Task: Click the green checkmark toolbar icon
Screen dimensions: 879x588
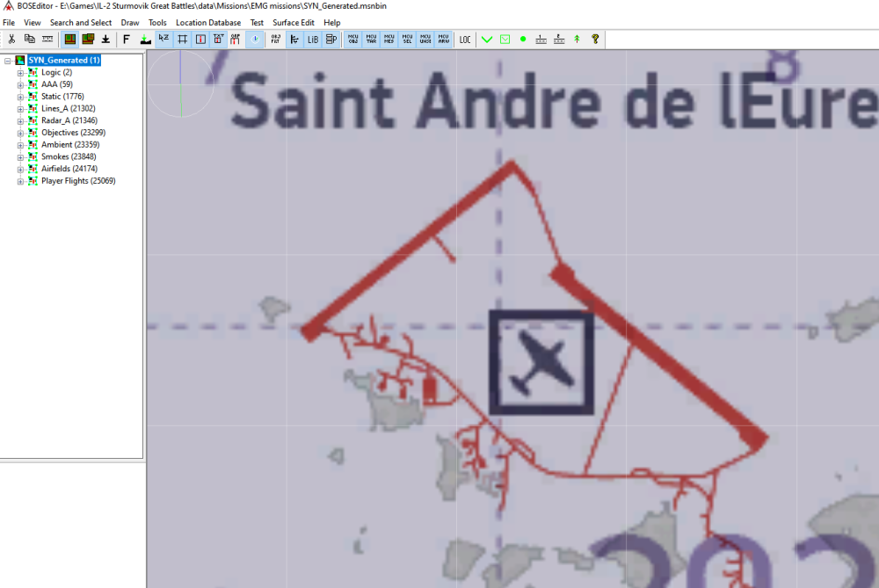Action: (487, 40)
